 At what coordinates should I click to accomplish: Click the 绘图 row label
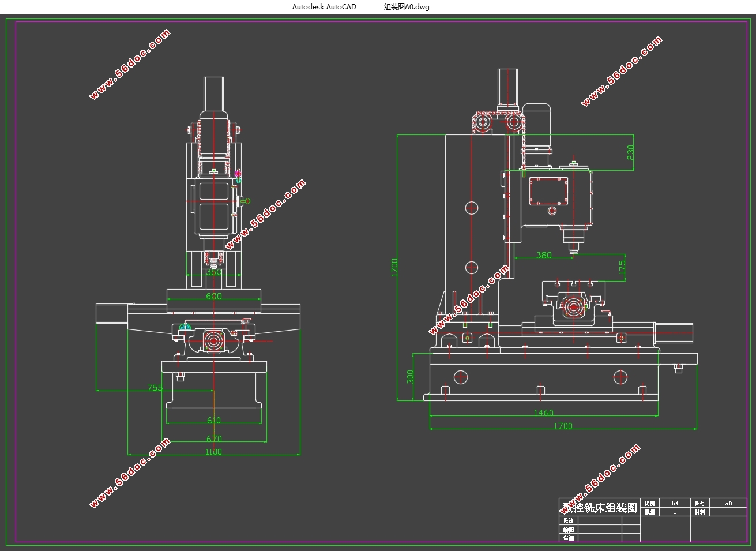(569, 530)
